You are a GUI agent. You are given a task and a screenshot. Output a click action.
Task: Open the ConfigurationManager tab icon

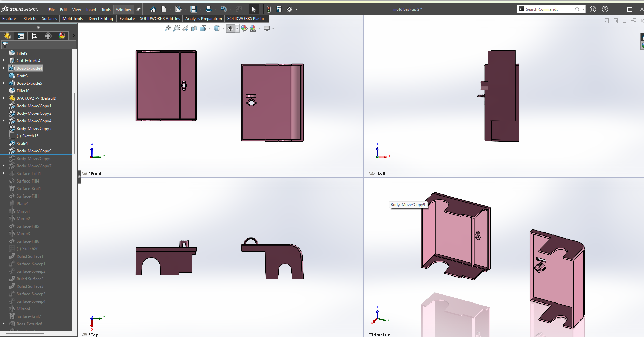tap(34, 36)
